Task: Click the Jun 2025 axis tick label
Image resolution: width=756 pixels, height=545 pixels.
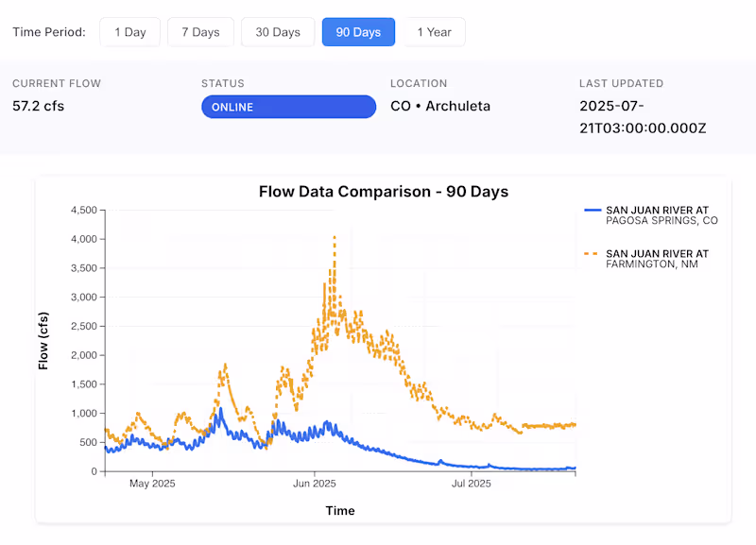Action: (x=314, y=484)
